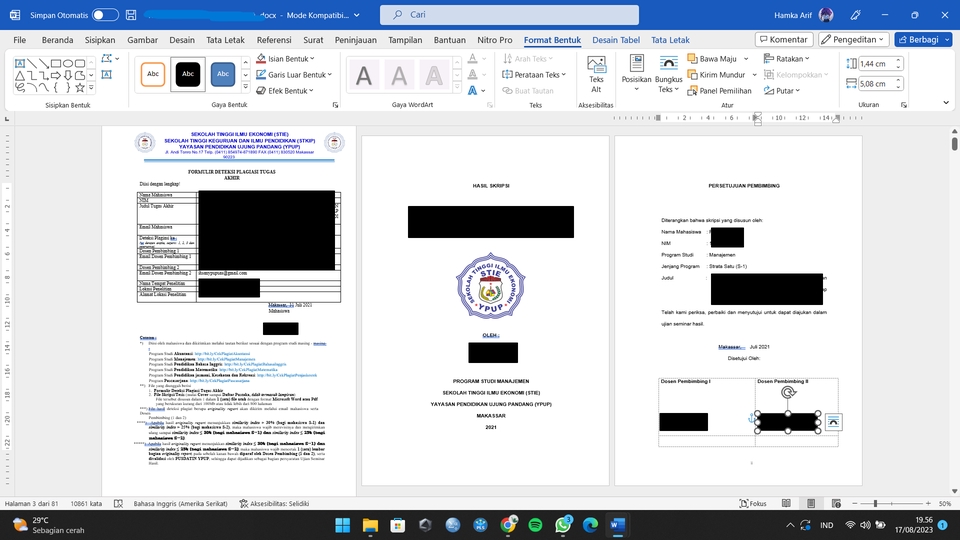
Task: Open WhatsApp from the taskbar
Action: 563,525
